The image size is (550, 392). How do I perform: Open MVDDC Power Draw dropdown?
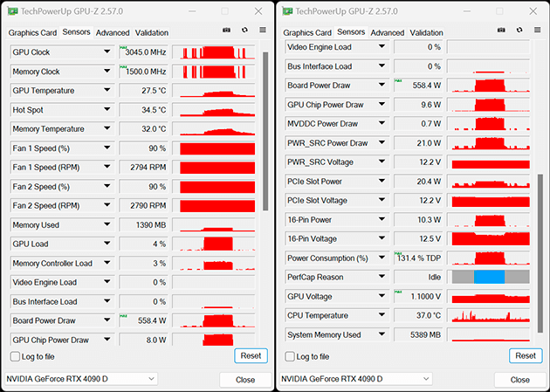click(x=382, y=123)
